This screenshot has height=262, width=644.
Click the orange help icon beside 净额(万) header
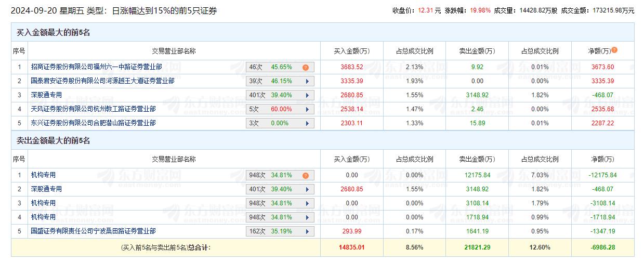pyautogui.click(x=614, y=50)
